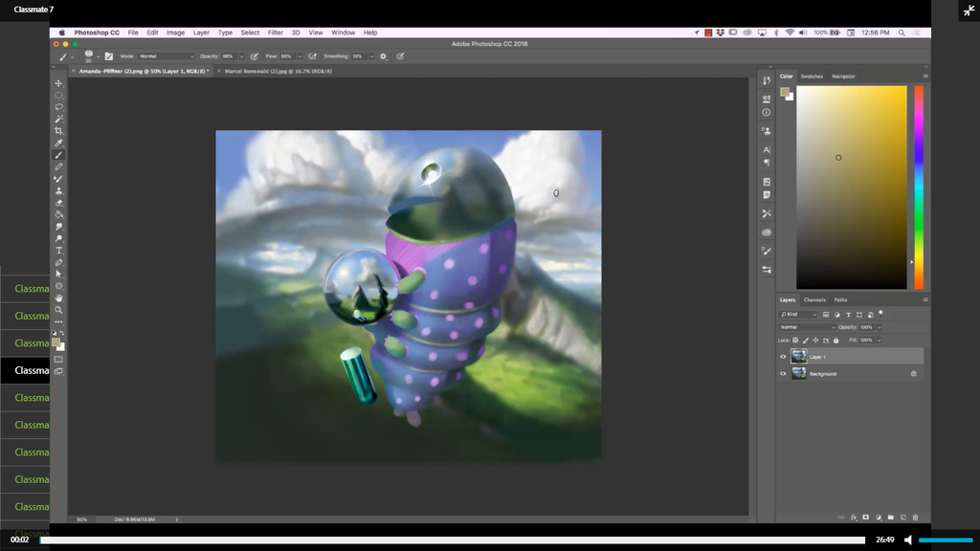
Task: Select the Crop tool
Action: [58, 131]
